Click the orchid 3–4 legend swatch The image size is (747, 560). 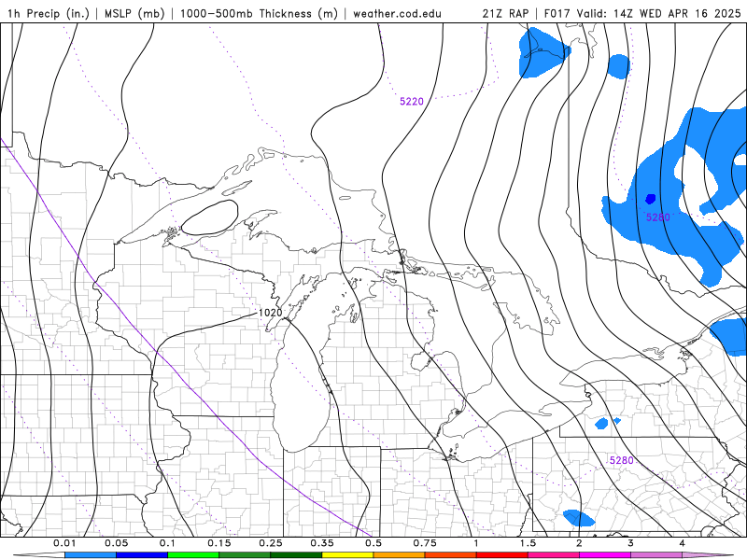(656, 555)
